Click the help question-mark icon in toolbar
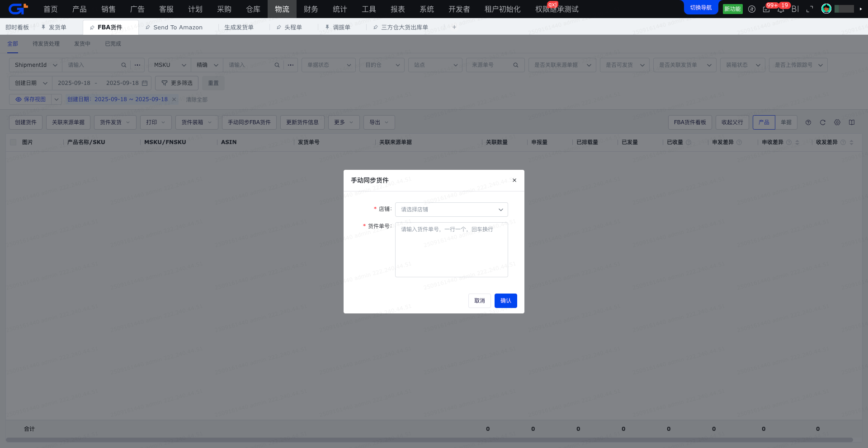Viewport: 868px width, 448px height. [x=808, y=122]
